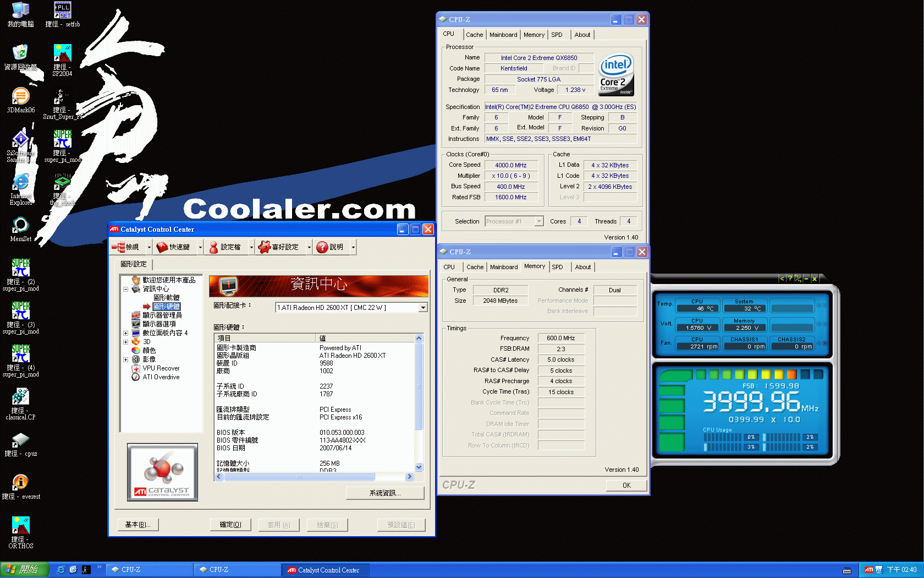The width and height of the screenshot is (924, 578).
Task: Click the 系統資訊... button
Action: tap(385, 493)
